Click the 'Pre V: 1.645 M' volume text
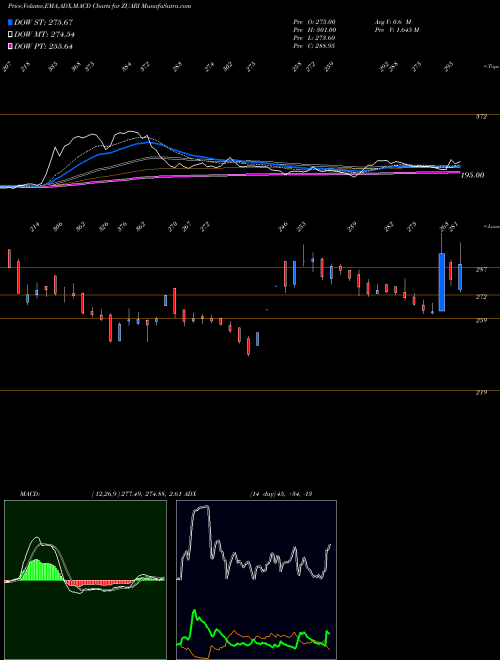Viewport: 500px width, 660px height. click(396, 30)
